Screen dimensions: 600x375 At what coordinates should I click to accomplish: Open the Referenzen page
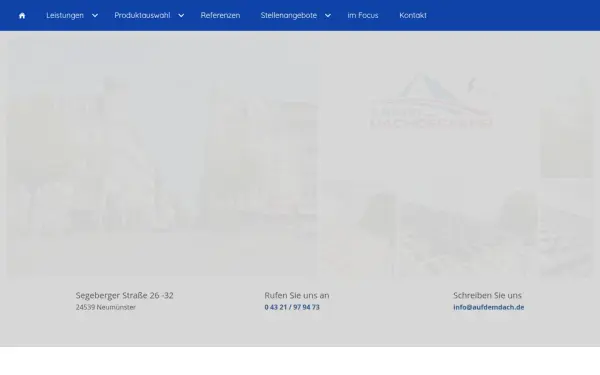[220, 15]
